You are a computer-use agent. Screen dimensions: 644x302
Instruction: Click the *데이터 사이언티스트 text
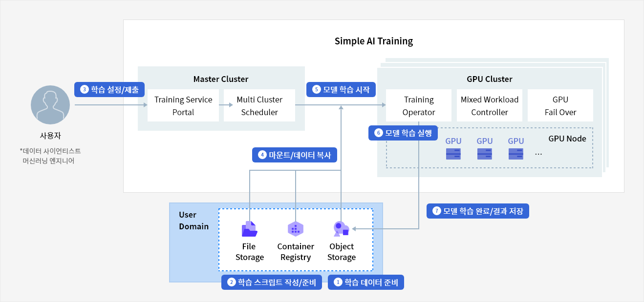[50, 150]
